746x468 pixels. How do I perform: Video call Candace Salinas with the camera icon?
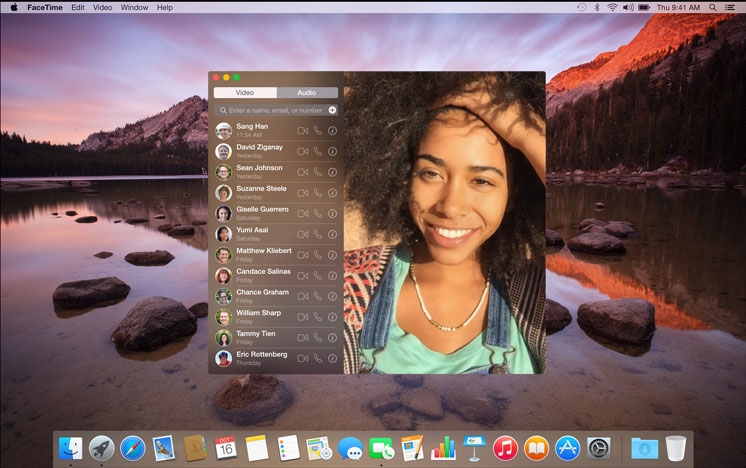coord(302,275)
